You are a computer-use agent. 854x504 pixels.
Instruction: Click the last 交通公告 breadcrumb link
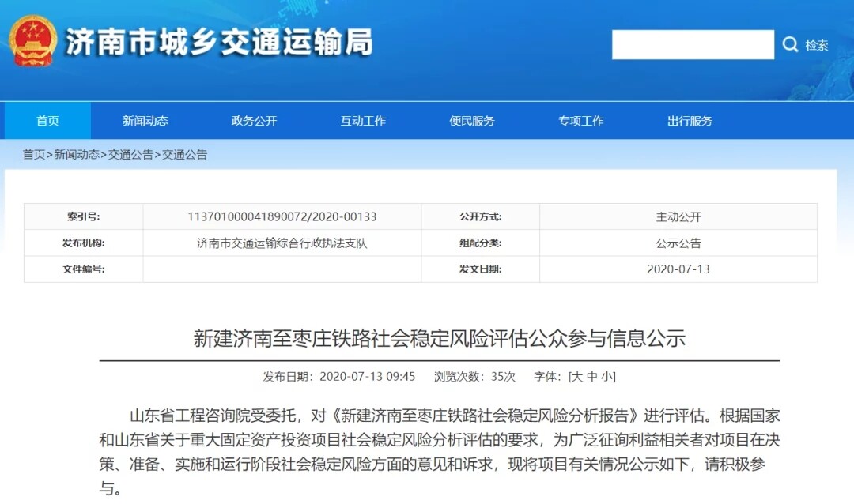point(185,155)
